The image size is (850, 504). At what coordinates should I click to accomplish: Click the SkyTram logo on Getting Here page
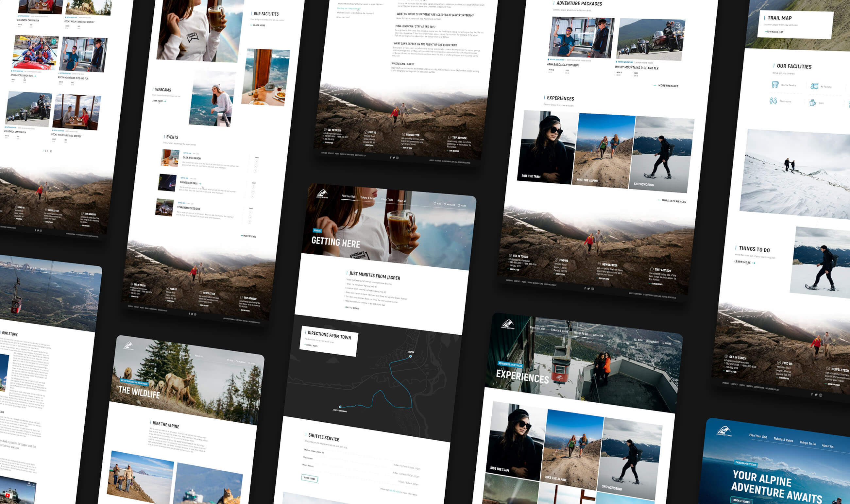click(322, 194)
